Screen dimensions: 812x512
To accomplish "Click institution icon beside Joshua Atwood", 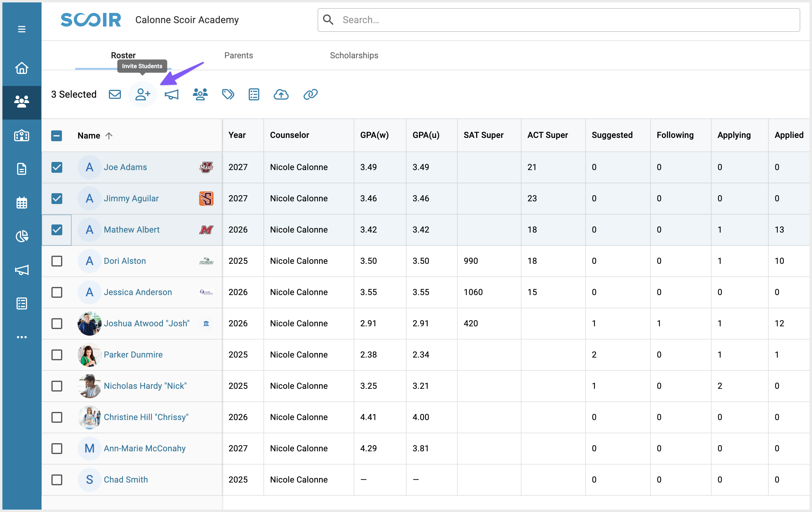I will (x=206, y=323).
